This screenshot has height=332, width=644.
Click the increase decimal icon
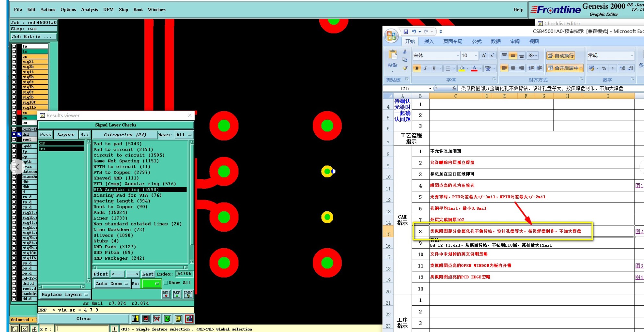click(x=622, y=68)
